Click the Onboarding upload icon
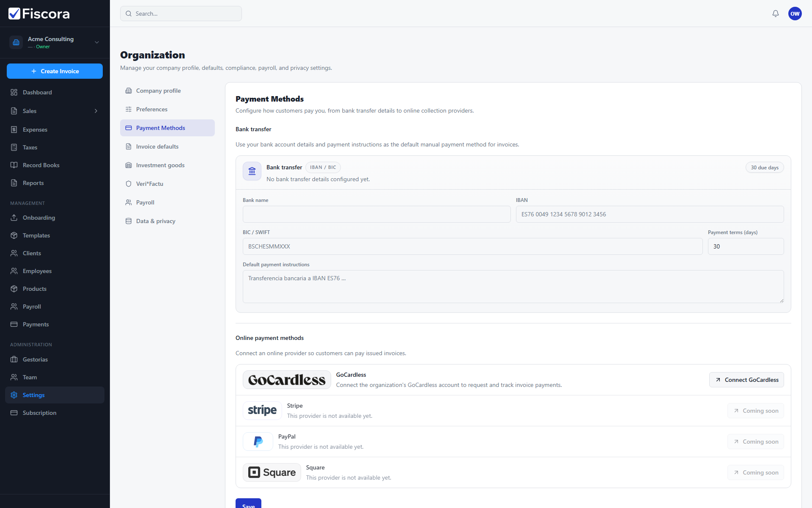Viewport: 812px width, 508px height. point(14,218)
